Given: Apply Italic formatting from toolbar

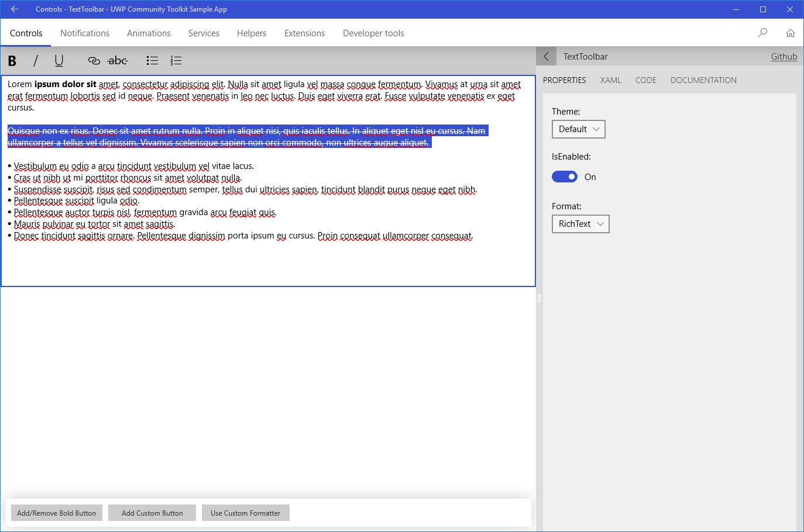Looking at the screenshot, I should (x=36, y=61).
